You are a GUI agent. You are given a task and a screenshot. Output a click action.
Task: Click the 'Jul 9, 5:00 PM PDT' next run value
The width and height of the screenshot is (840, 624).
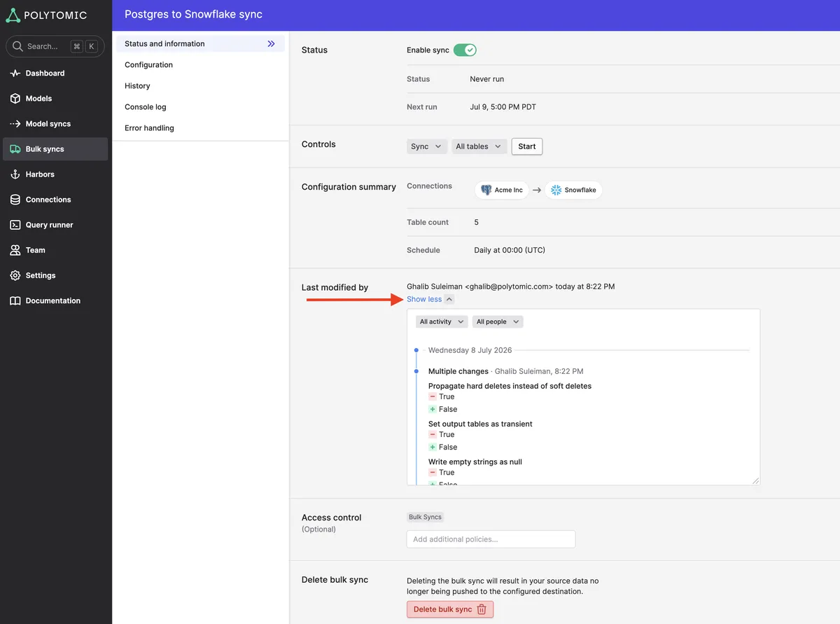click(x=503, y=107)
